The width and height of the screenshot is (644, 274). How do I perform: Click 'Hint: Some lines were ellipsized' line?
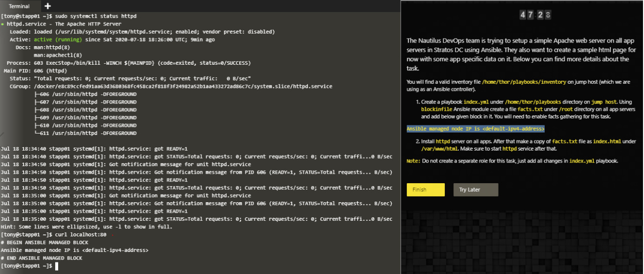click(x=86, y=227)
